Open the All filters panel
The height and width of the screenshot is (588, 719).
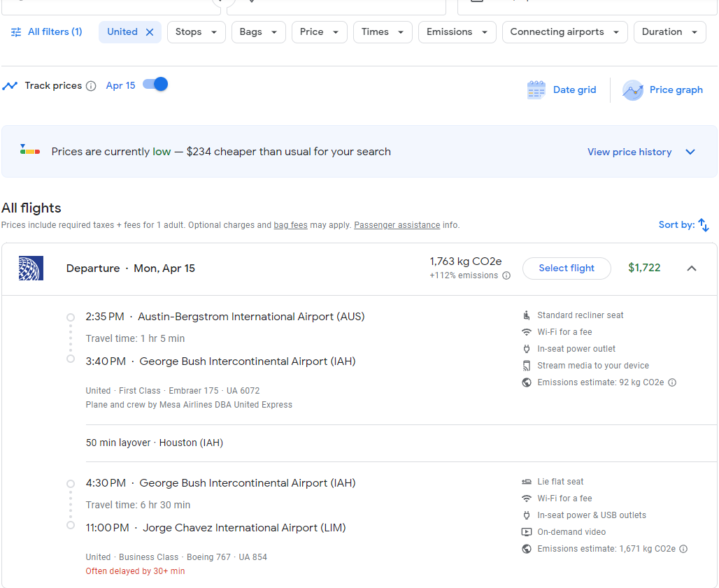click(46, 32)
